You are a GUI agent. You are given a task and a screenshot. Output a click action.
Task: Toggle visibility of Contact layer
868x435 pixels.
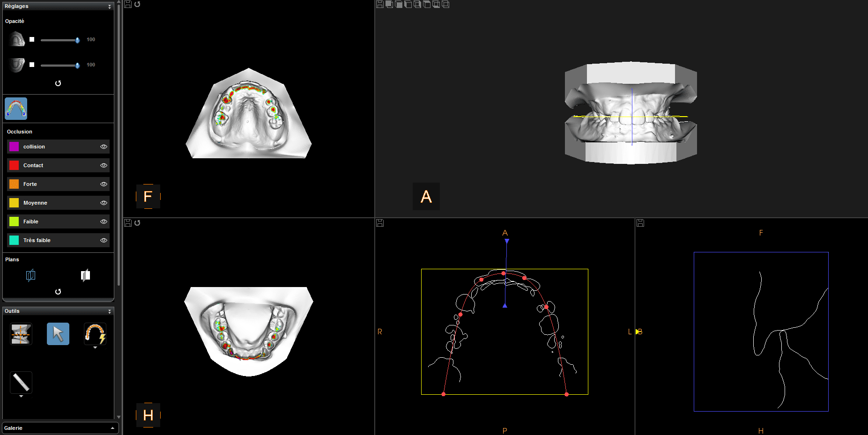coord(104,165)
